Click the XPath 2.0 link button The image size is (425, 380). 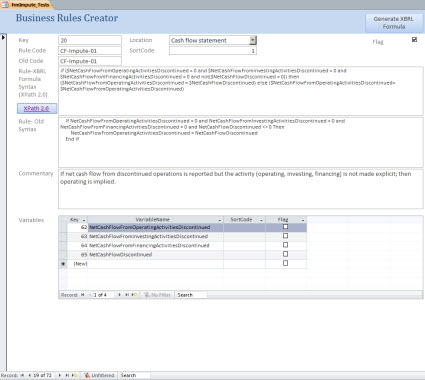37,108
